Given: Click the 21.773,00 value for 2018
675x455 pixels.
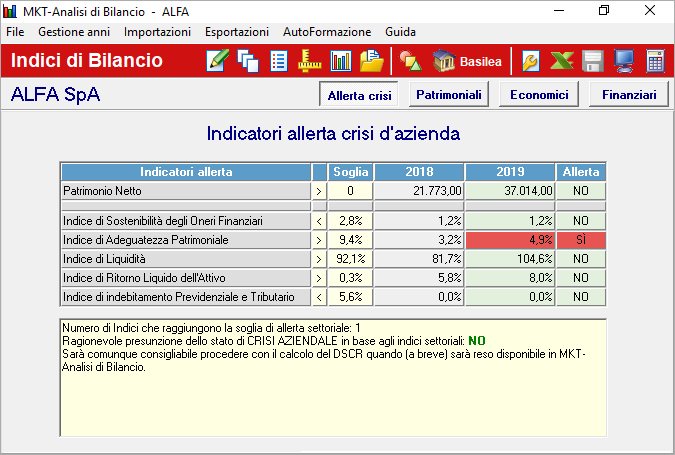Looking at the screenshot, I should click(419, 191).
